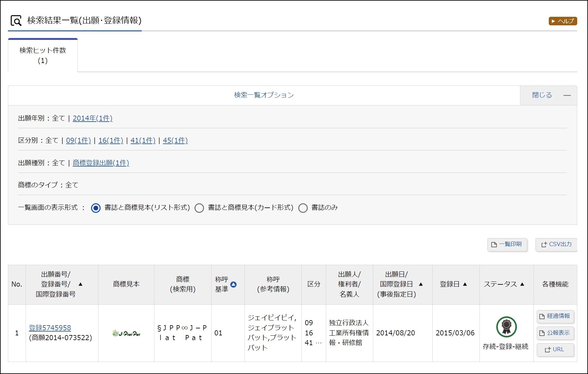588x374 pixels.
Task: Select 書誌と商標見本(カード形式) radio option
Action: tap(199, 208)
